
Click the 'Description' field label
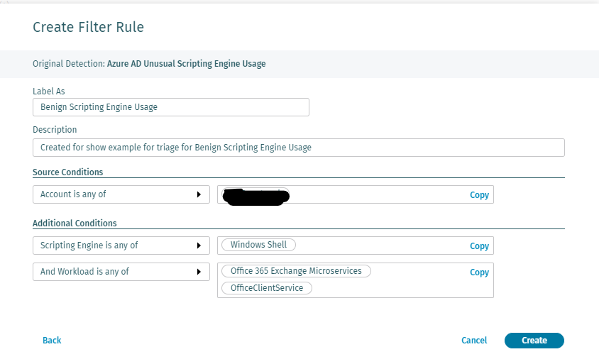(x=55, y=130)
